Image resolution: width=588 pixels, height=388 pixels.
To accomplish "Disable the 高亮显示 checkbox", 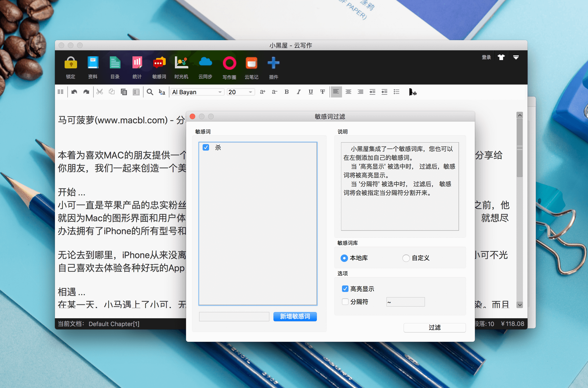I will (x=345, y=289).
